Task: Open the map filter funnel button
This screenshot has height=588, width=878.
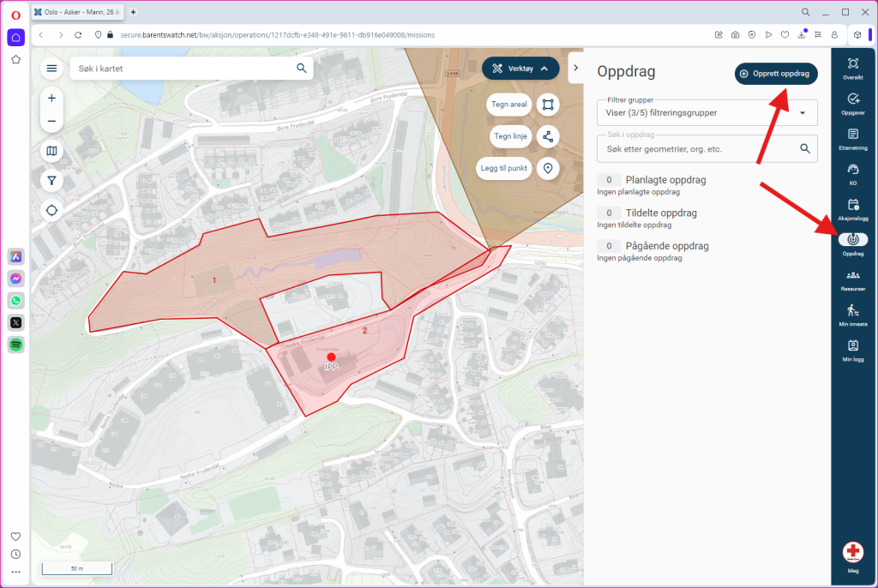Action: [52, 181]
